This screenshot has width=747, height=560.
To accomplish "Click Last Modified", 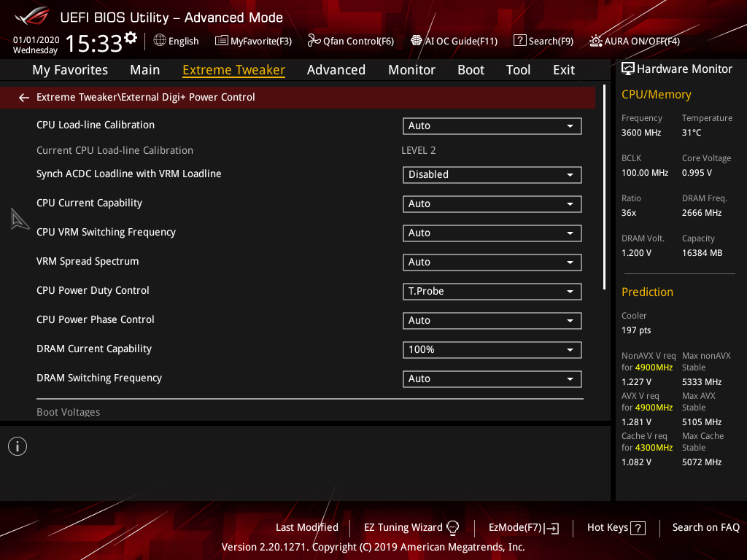I will (307, 528).
